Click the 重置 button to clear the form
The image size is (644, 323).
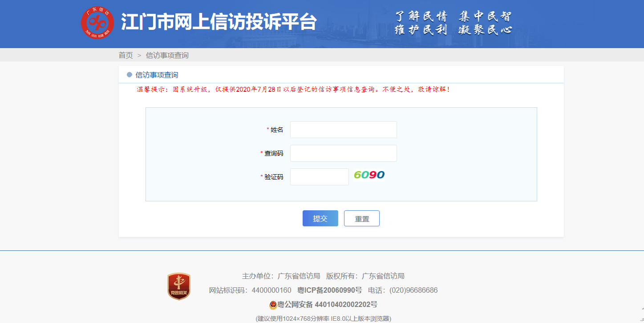[361, 219]
